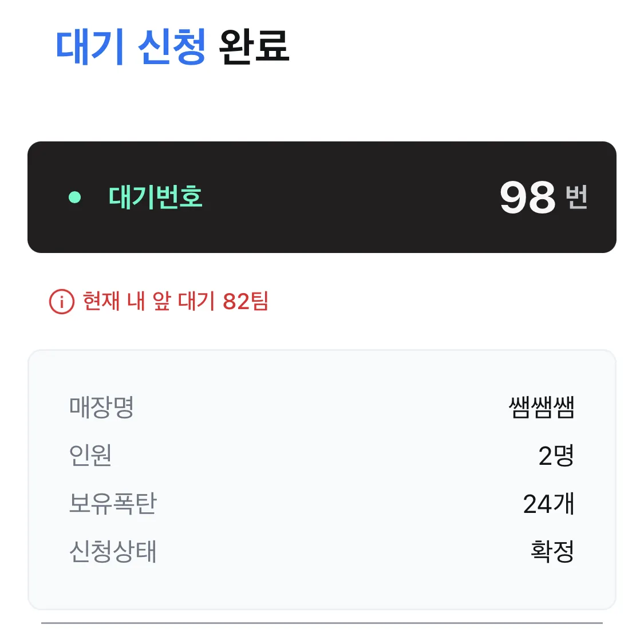
Task: Click the green status dot
Action: pyautogui.click(x=75, y=197)
